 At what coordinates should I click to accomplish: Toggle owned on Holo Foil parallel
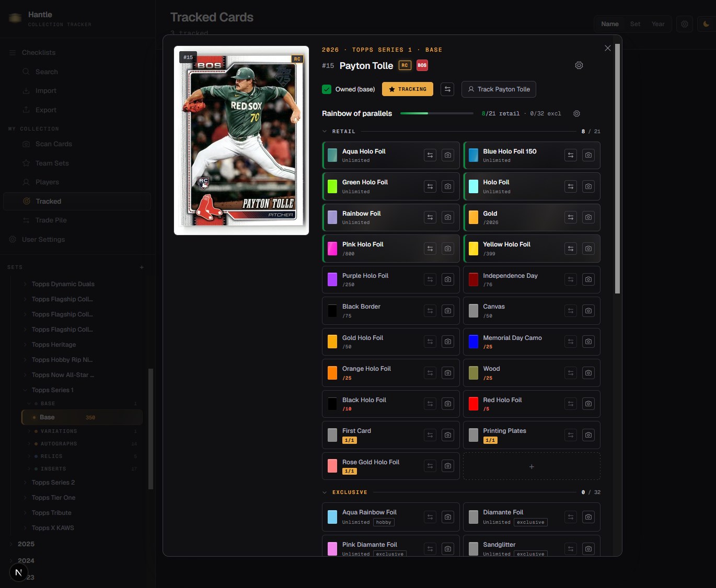(532, 186)
